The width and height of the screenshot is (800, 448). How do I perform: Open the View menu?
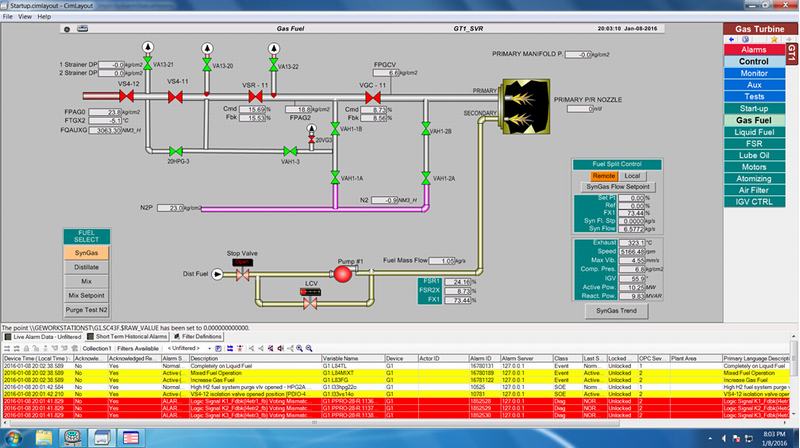[25, 16]
